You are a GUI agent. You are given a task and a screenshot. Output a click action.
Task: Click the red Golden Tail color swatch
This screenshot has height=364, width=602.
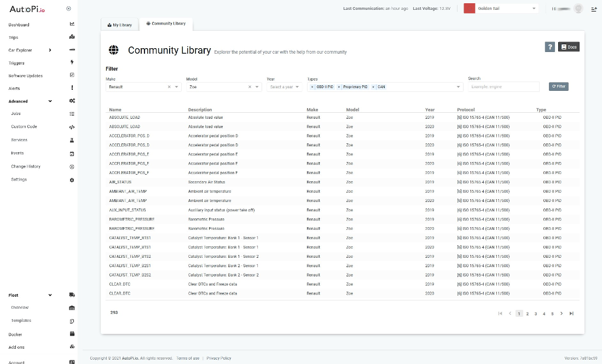click(x=469, y=8)
